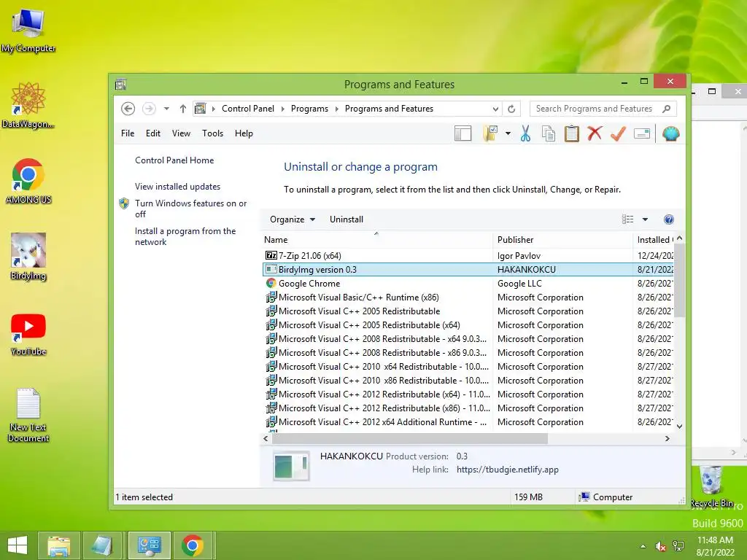Click the change view icon

coord(628,219)
